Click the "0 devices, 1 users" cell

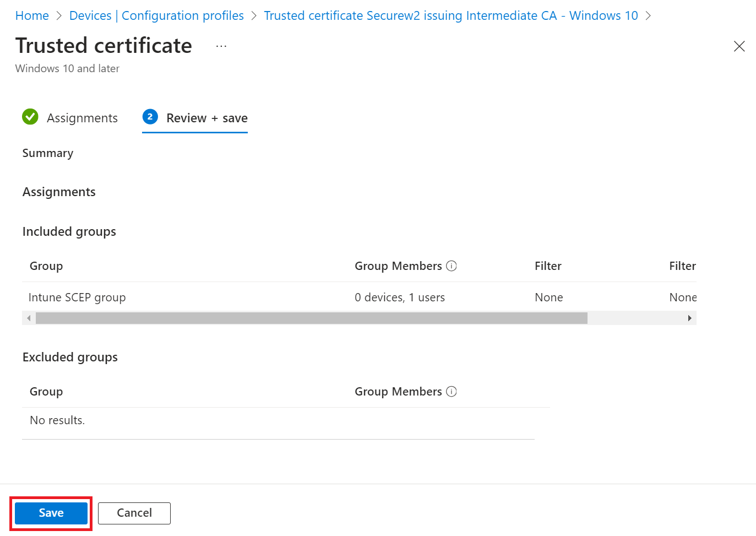[x=400, y=297]
